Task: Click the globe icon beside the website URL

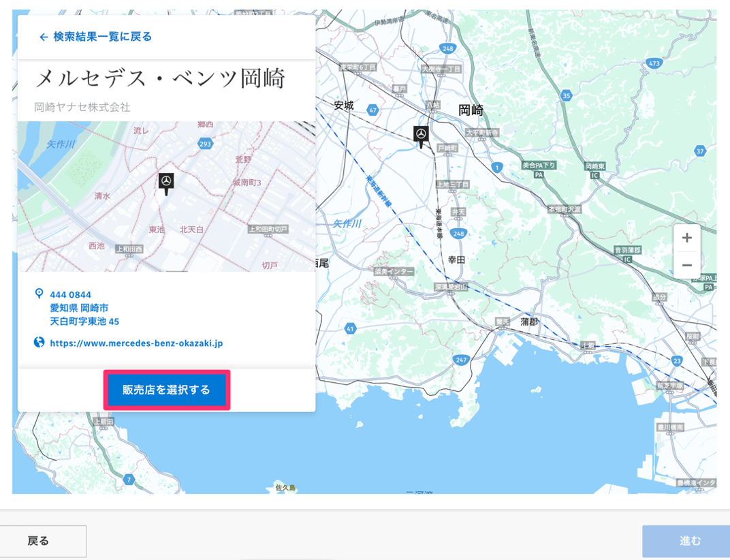Action: [x=39, y=343]
